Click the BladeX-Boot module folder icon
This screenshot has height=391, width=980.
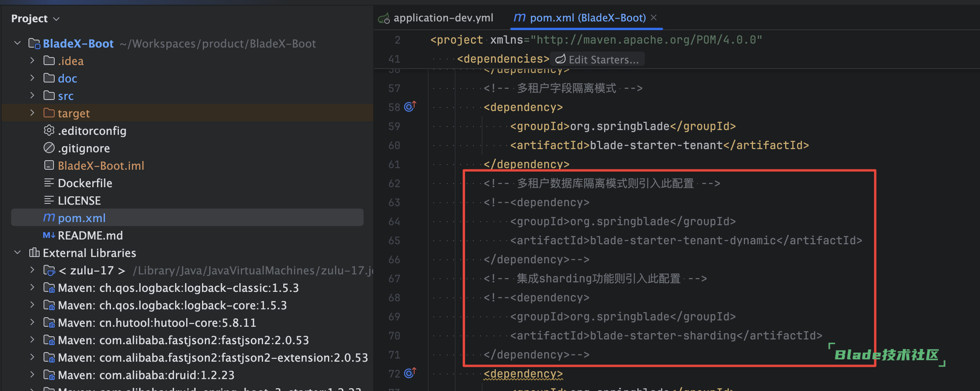pos(34,43)
